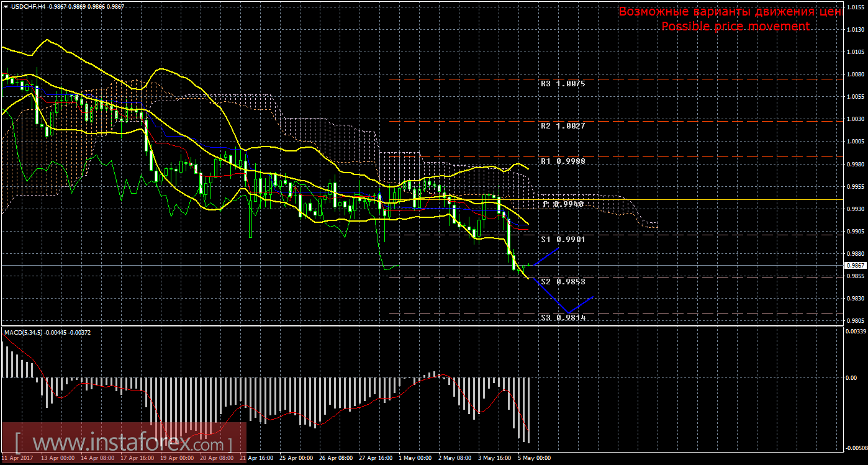
Task: Click the 1 May 00:00 time axis label
Action: tap(415, 459)
